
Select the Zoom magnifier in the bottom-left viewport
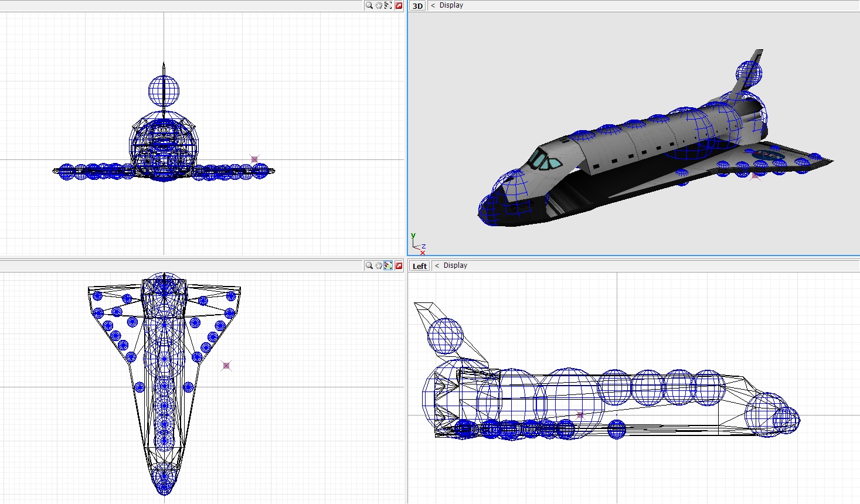(369, 265)
